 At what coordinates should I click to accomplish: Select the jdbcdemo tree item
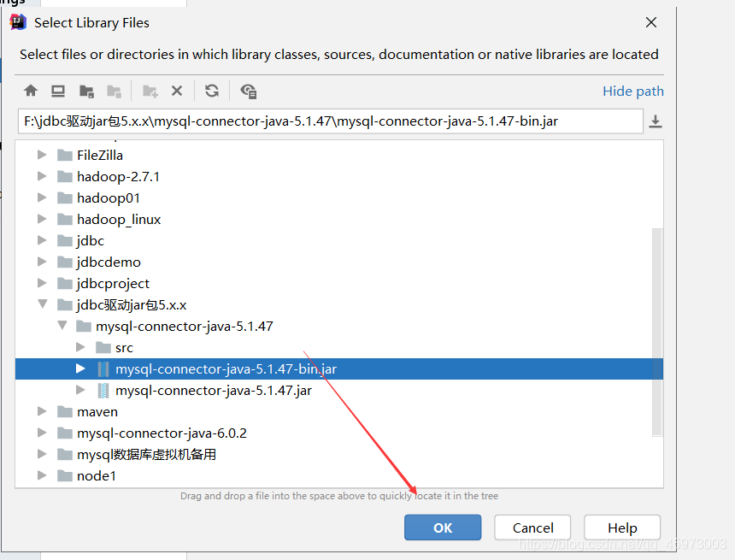click(109, 262)
